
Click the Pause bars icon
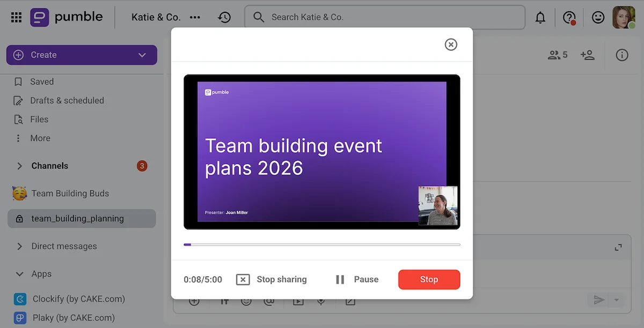point(340,279)
